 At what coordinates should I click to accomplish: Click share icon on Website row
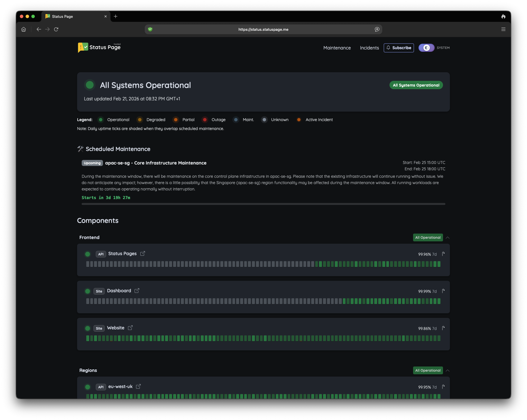point(443,328)
